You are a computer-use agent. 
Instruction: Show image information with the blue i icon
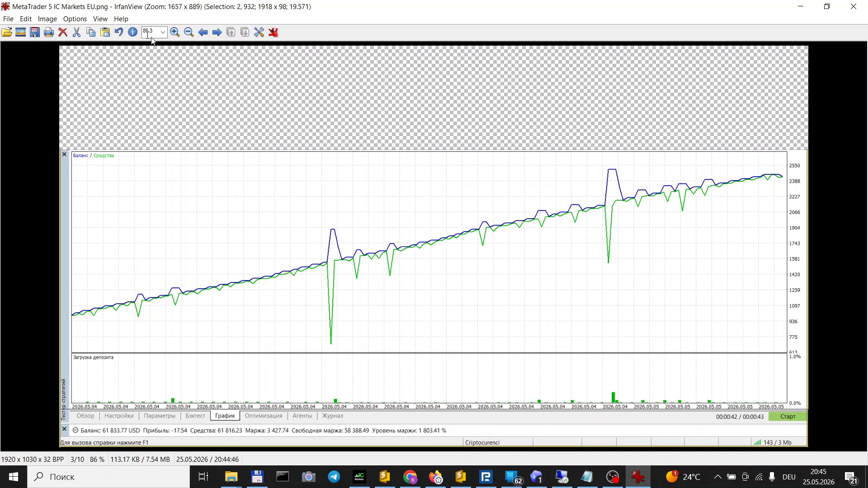pos(132,32)
